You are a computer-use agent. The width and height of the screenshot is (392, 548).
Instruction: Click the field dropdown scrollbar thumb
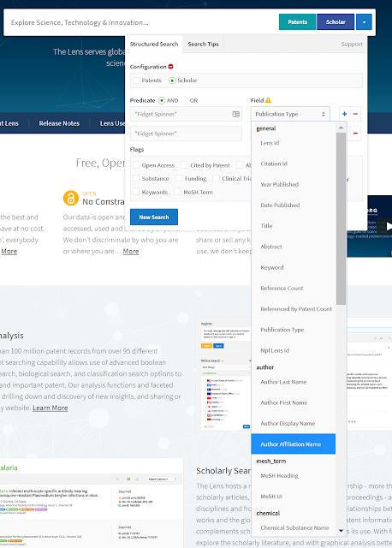(x=341, y=219)
